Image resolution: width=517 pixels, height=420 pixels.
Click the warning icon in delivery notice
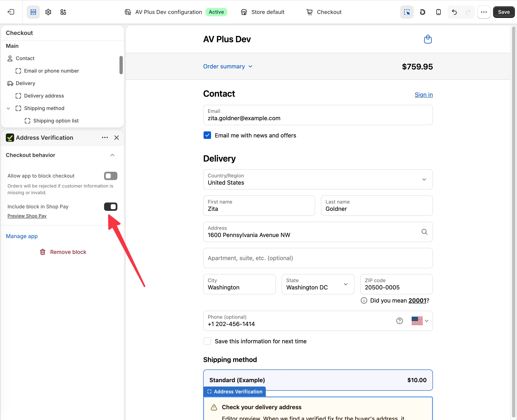(214, 407)
